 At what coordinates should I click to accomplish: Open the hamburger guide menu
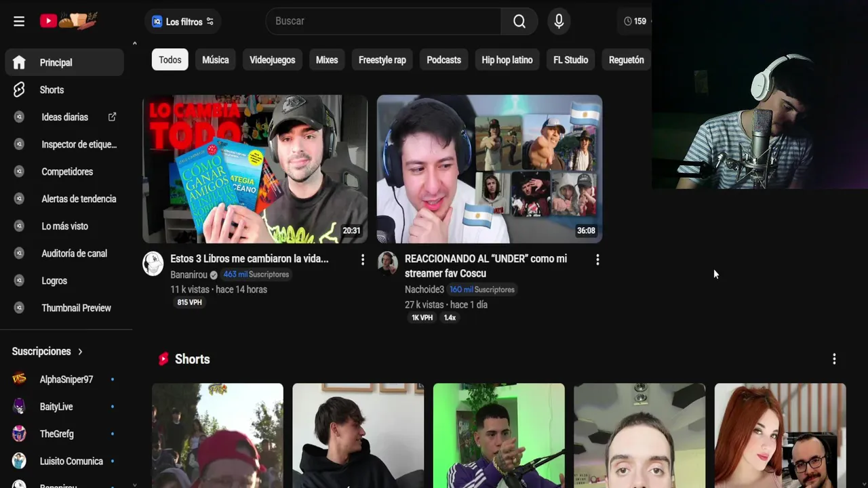pos(19,22)
